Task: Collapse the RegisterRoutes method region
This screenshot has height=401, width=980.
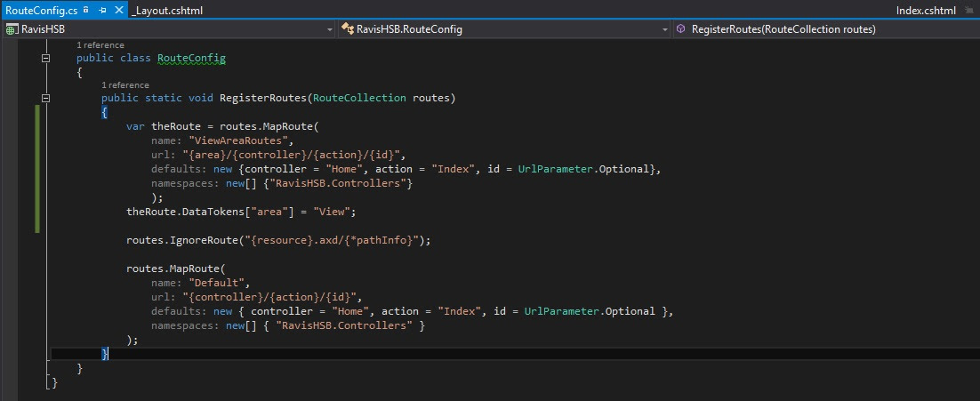Action: click(45, 98)
